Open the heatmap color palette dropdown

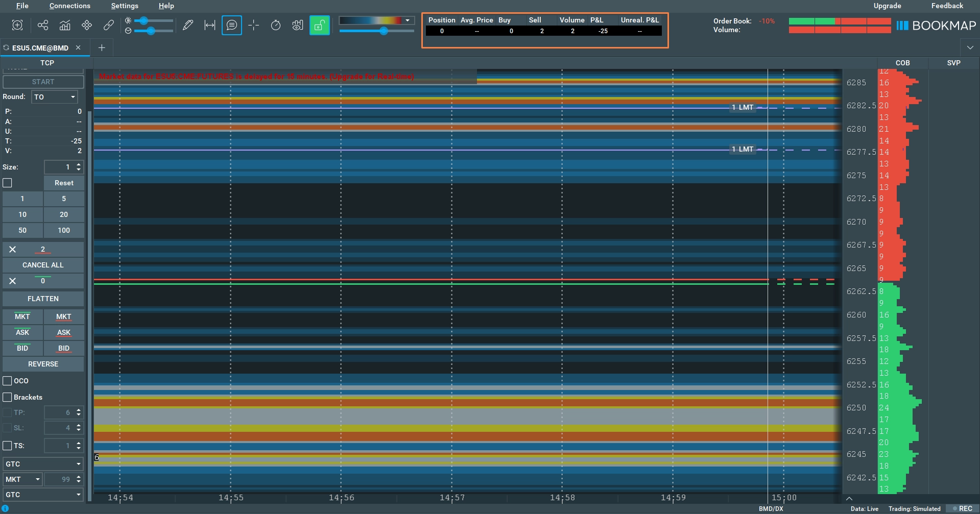point(407,20)
